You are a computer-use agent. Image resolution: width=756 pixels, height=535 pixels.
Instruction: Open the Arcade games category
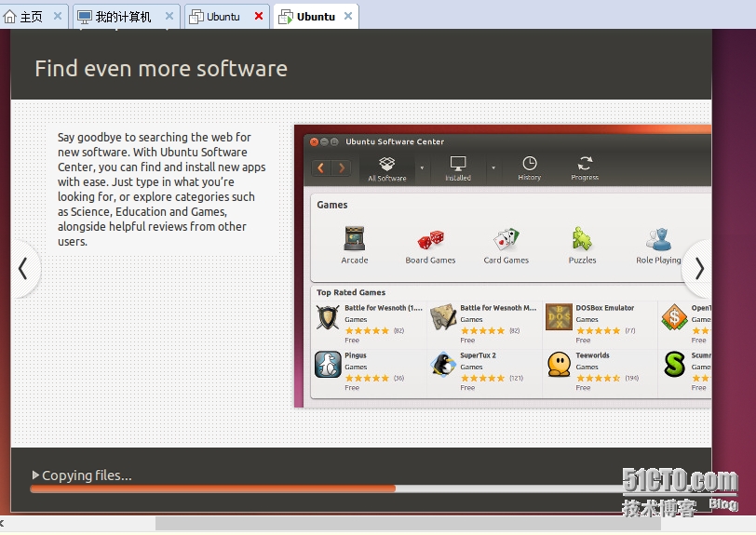355,245
